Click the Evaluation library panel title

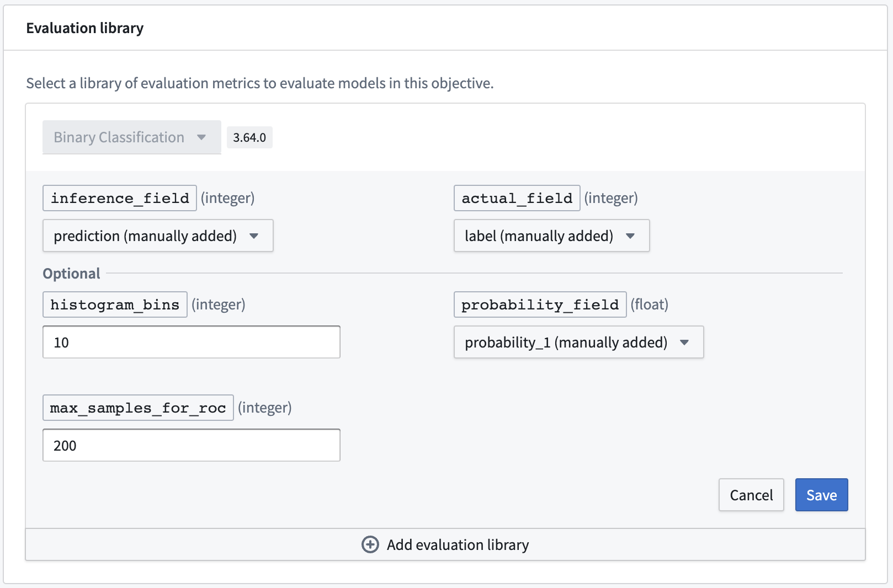coord(85,28)
